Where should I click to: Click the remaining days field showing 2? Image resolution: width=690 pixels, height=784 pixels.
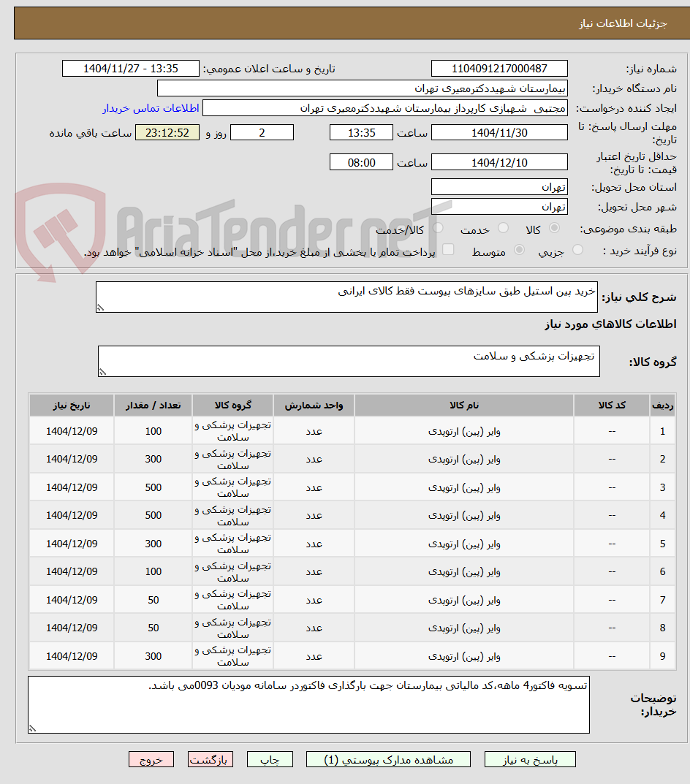pos(262,132)
